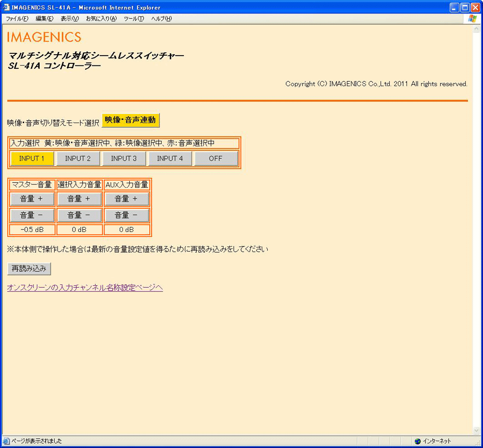This screenshot has height=448, width=483.
Task: Lower AUX入力音量 with 音量 −
Action: (127, 215)
